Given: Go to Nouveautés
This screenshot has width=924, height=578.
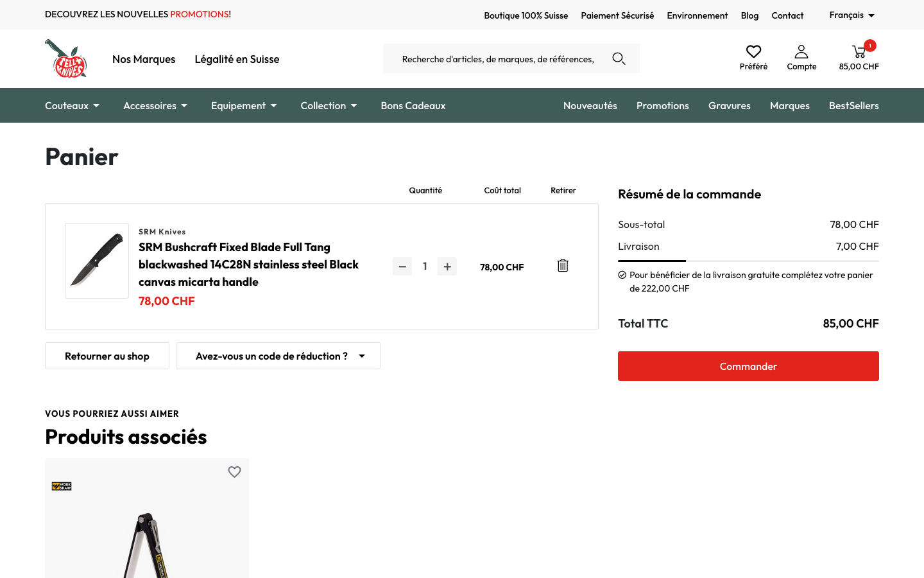Looking at the screenshot, I should (590, 105).
